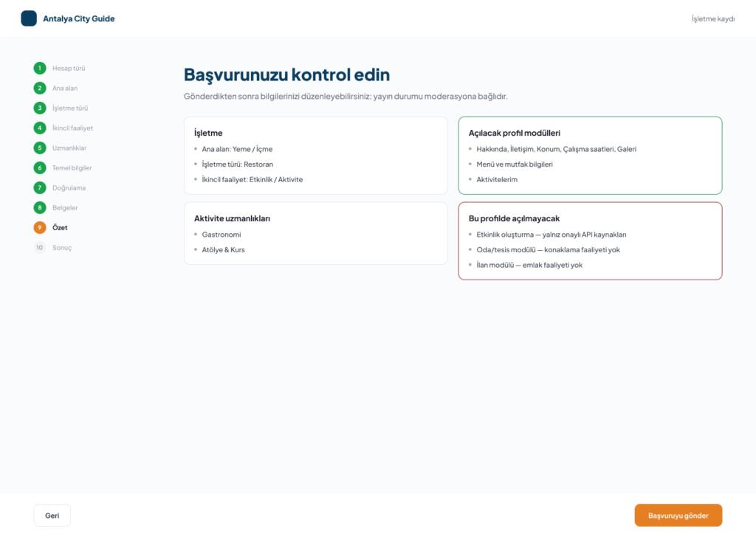
Task: Click the Aktivite uzmanlıkları card title
Action: pos(232,218)
